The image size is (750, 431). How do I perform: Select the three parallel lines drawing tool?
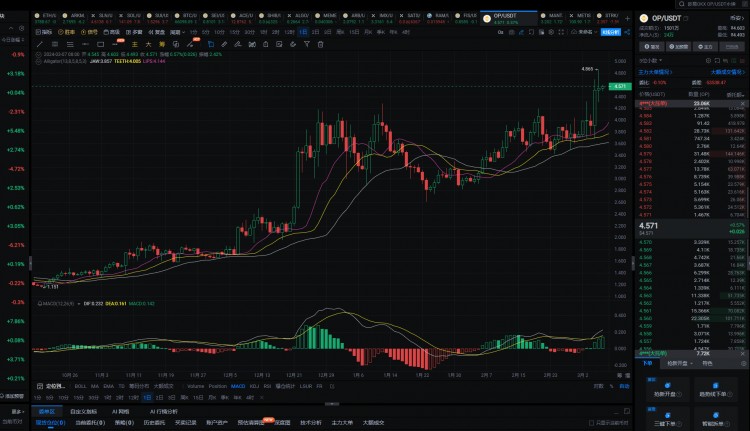[70, 44]
